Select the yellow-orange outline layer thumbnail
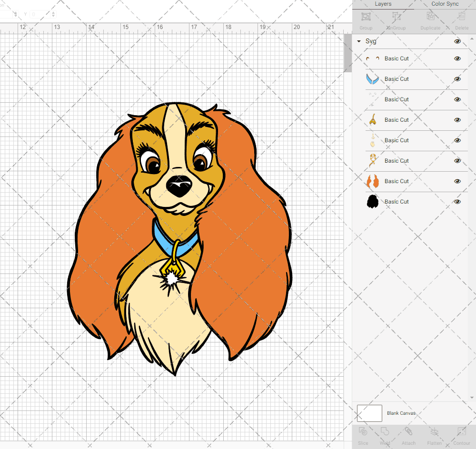 pos(373,161)
